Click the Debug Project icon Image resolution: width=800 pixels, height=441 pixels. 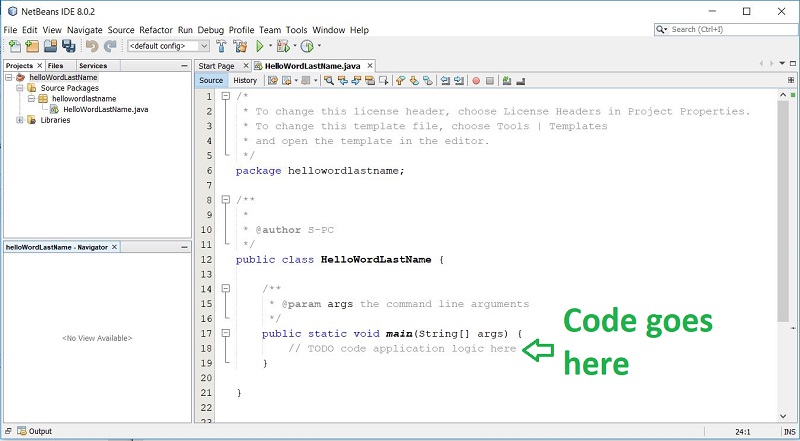(x=282, y=46)
